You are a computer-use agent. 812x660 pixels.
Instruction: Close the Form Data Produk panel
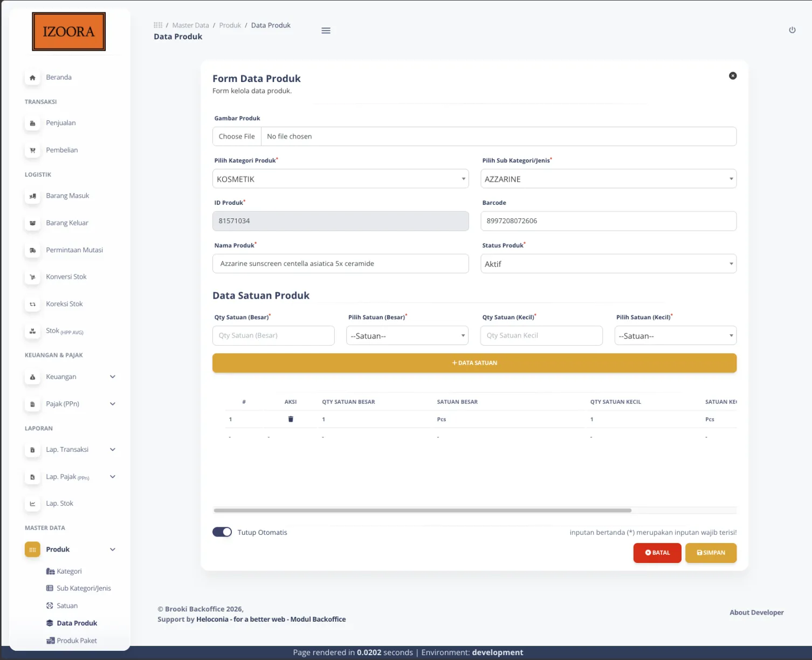click(x=733, y=76)
